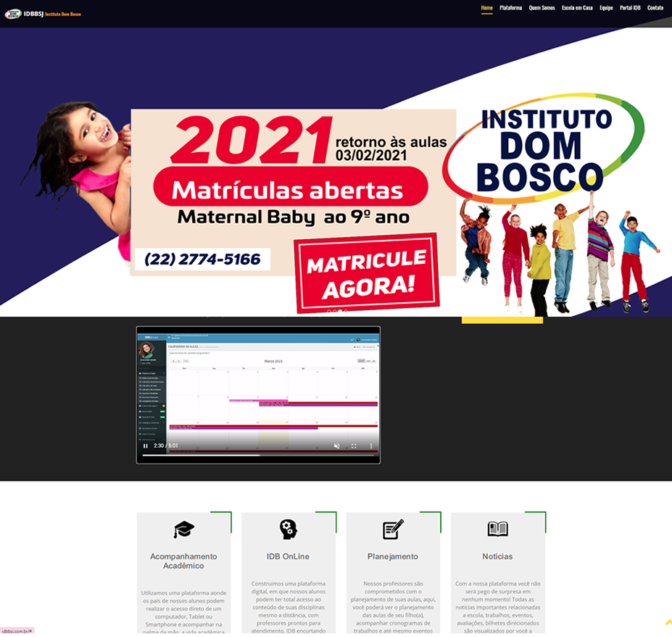Click the notepad and pencil icon
Image resolution: width=672 pixels, height=637 pixels.
coord(393,530)
